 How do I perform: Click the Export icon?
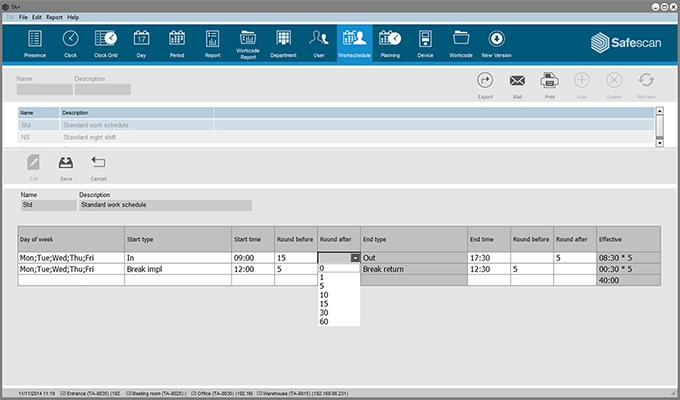coord(486,82)
